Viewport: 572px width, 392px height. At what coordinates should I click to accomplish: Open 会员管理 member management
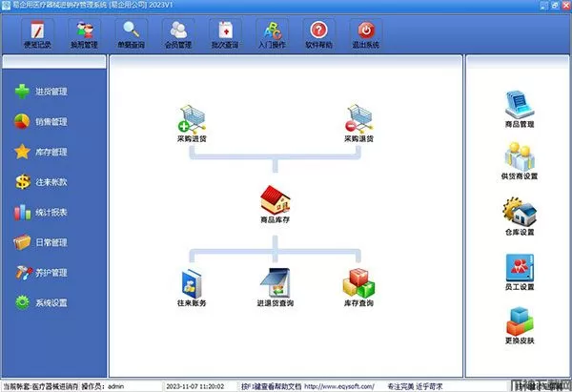point(178,34)
